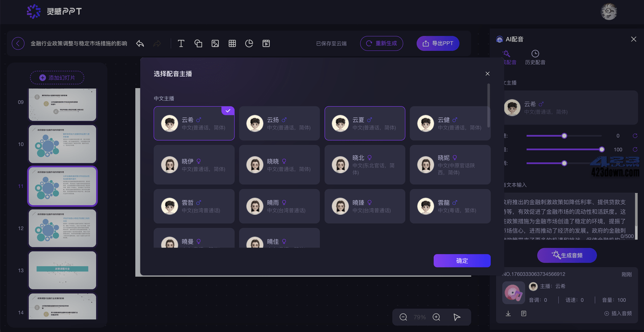Switch to the 生成配音 tab
644x332 pixels.
(508, 56)
